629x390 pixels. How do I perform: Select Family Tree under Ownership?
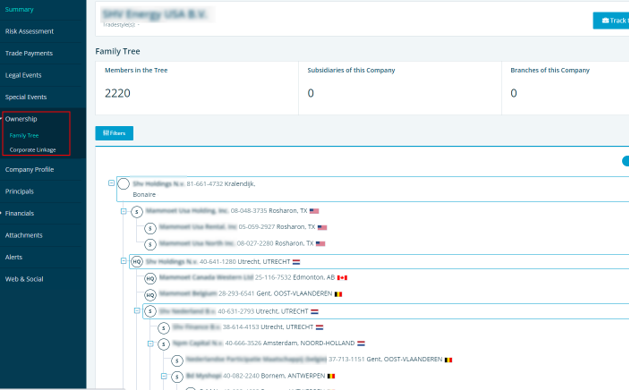pyautogui.click(x=24, y=136)
